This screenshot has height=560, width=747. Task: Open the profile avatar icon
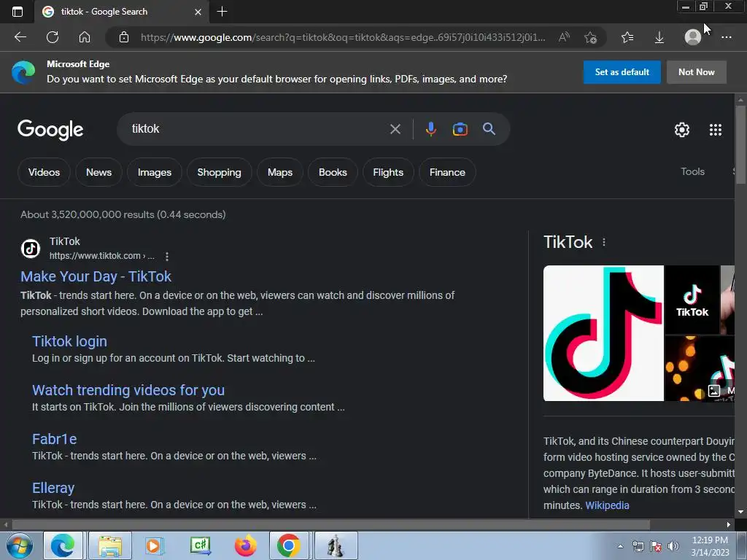[693, 37]
